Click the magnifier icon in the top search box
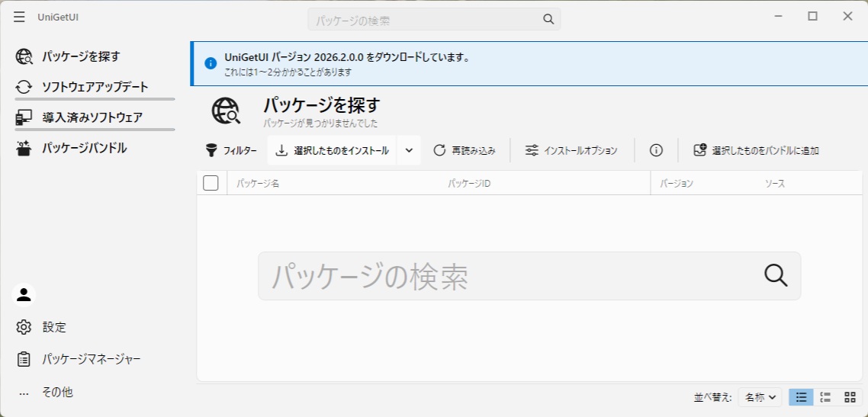Viewport: 868px width, 417px height. point(548,19)
